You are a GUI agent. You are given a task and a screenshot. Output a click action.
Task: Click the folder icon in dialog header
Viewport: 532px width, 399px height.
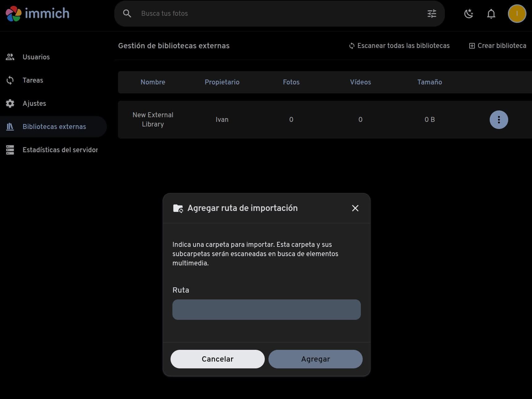click(x=178, y=208)
